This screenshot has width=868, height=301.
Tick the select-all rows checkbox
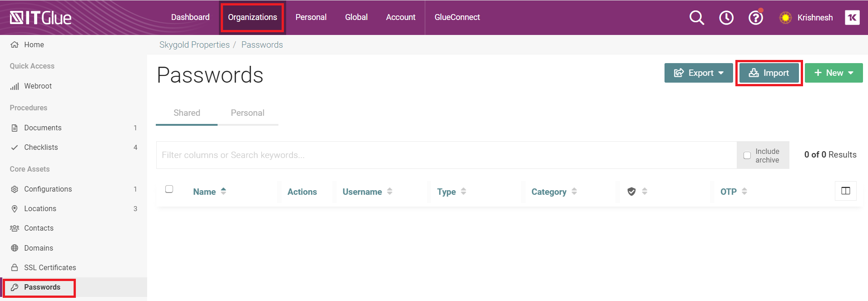tap(169, 189)
